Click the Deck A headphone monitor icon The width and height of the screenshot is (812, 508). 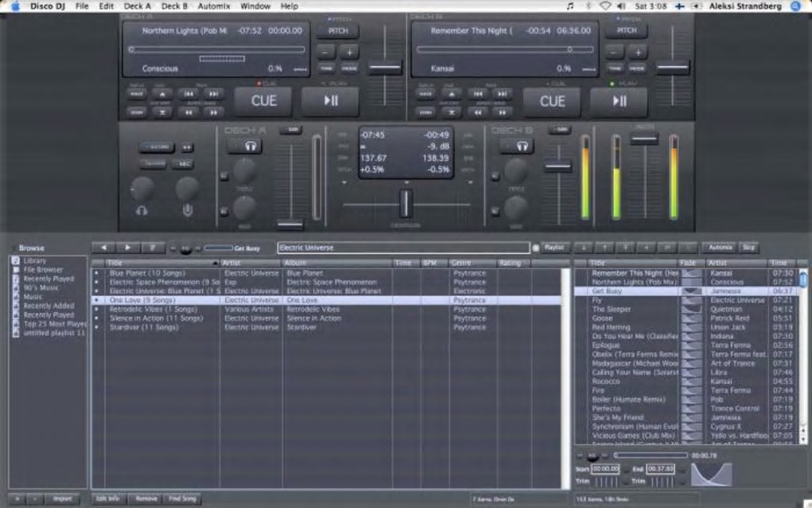tap(250, 147)
